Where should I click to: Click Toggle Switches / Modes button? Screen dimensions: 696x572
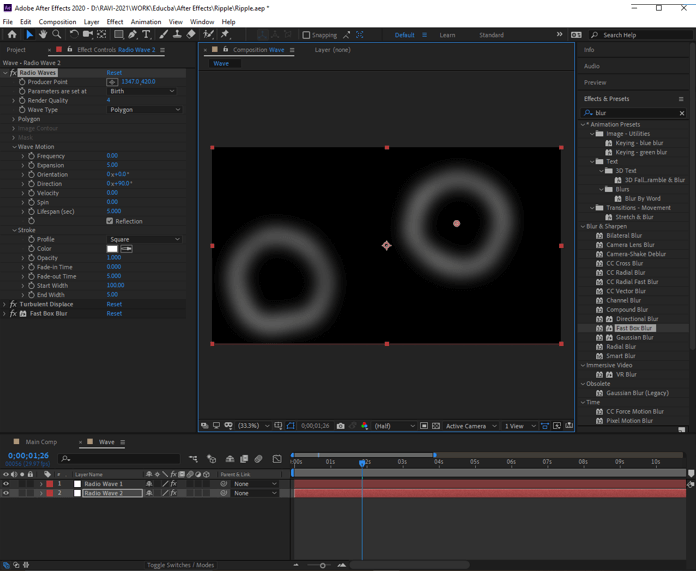tap(180, 565)
